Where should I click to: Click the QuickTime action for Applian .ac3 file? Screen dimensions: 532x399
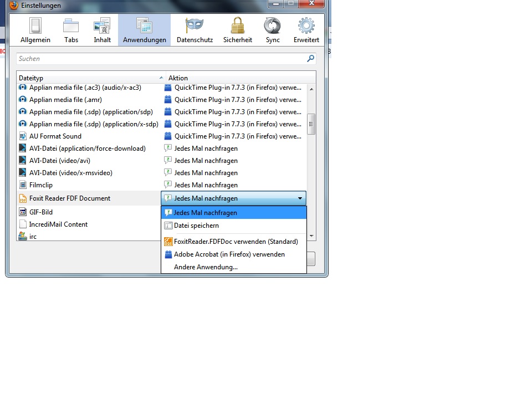click(233, 88)
